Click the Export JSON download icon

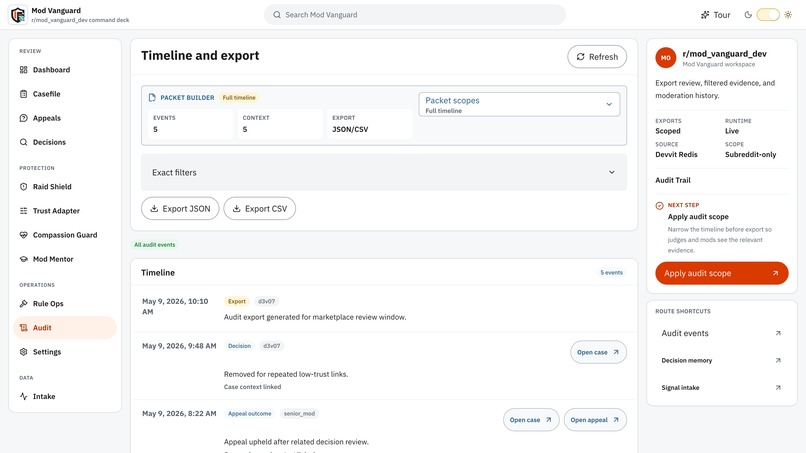click(154, 209)
